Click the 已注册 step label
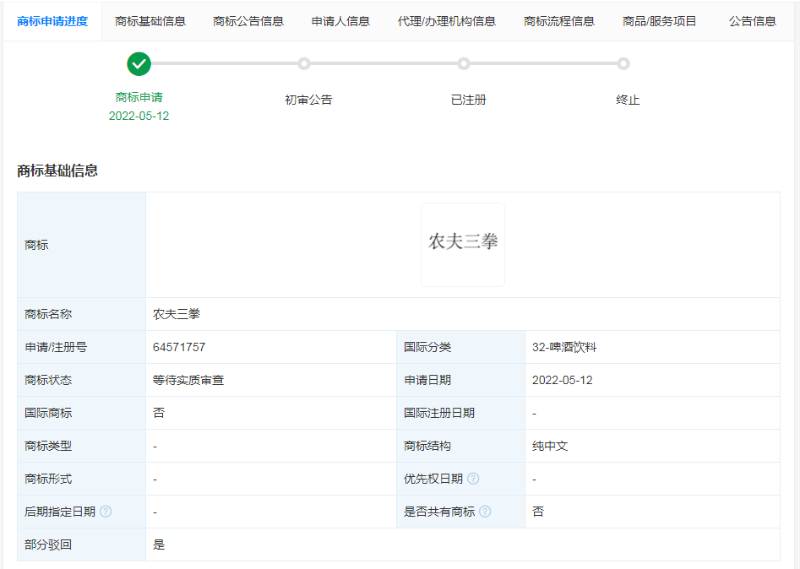 pos(468,100)
